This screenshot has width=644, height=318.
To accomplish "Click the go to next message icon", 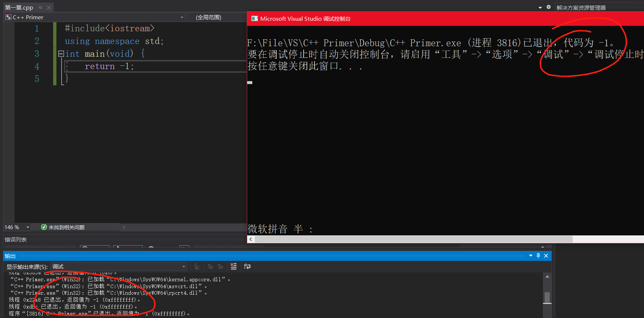I will pyautogui.click(x=220, y=267).
